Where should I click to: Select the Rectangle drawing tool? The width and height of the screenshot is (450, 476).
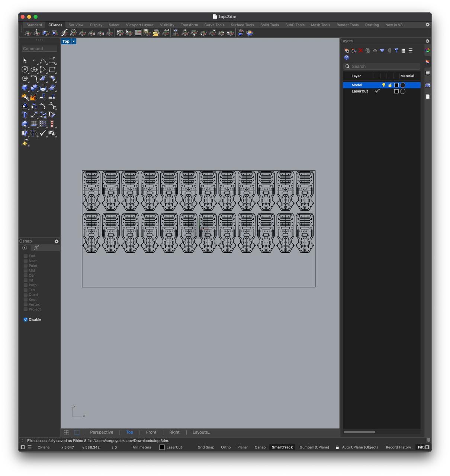tap(52, 70)
